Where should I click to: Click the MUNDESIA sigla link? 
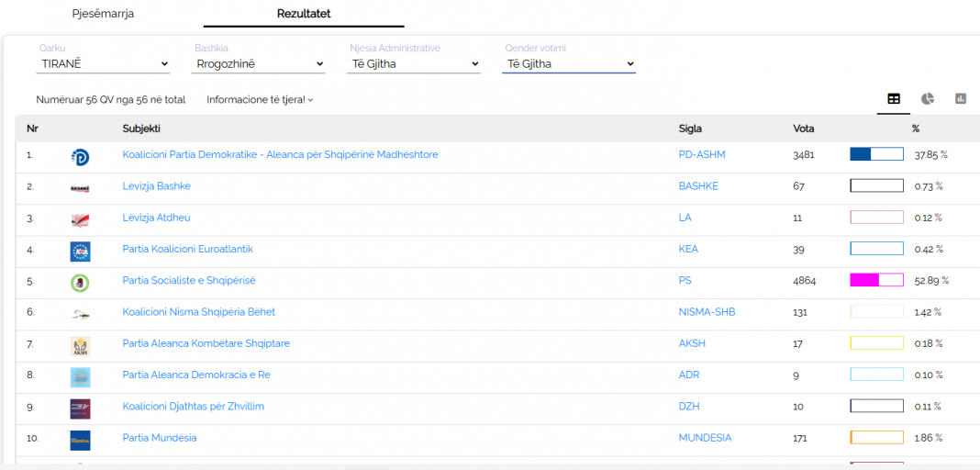point(705,438)
